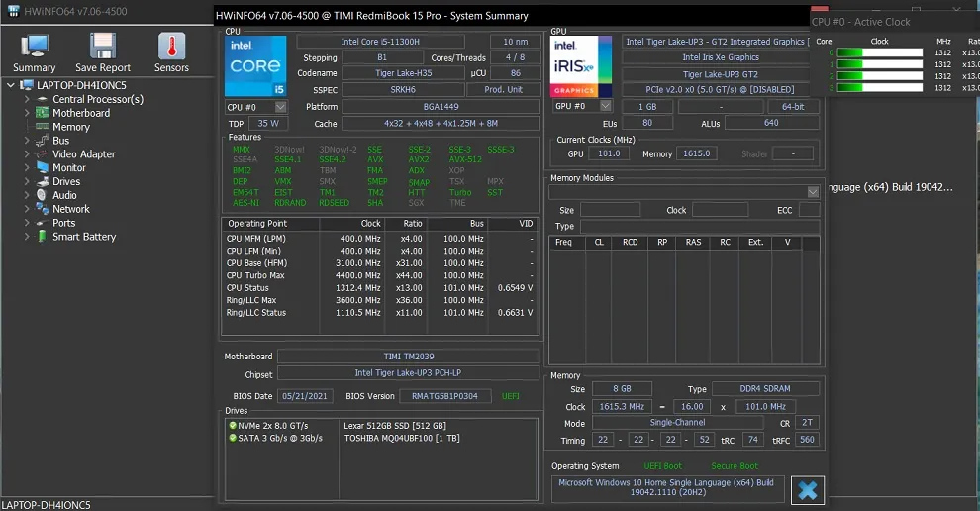The image size is (980, 511).
Task: Expand the Bus tree node
Action: point(27,140)
